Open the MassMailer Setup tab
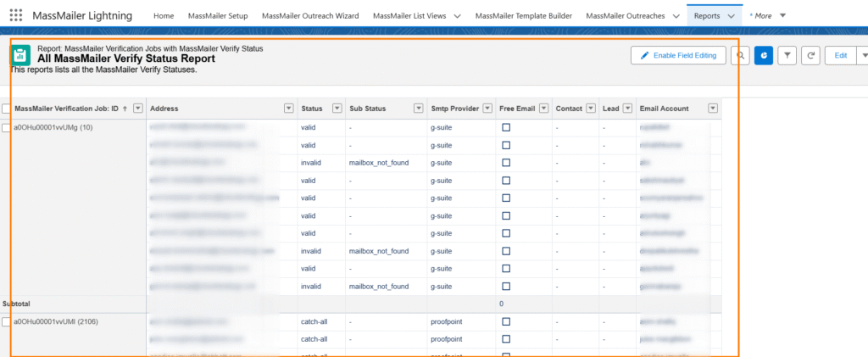The height and width of the screenshot is (357, 868). (218, 15)
